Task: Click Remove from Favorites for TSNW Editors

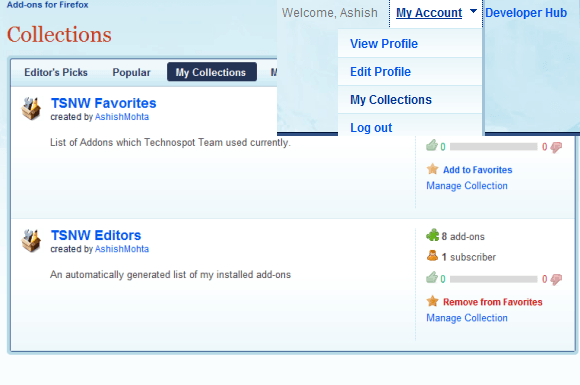Action: [493, 302]
